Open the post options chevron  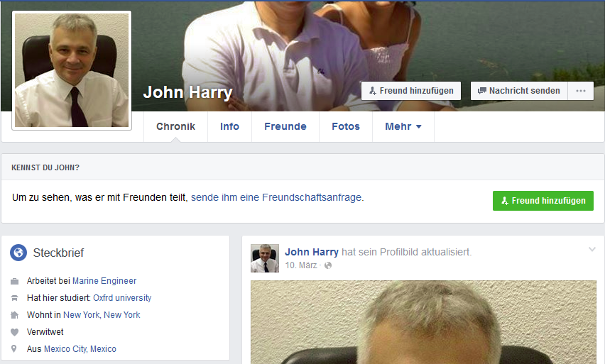pos(592,250)
